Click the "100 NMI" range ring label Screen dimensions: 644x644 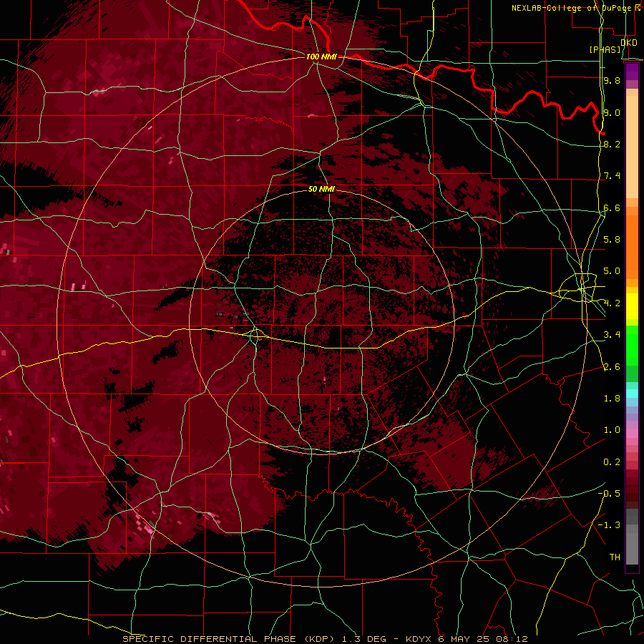(x=321, y=57)
